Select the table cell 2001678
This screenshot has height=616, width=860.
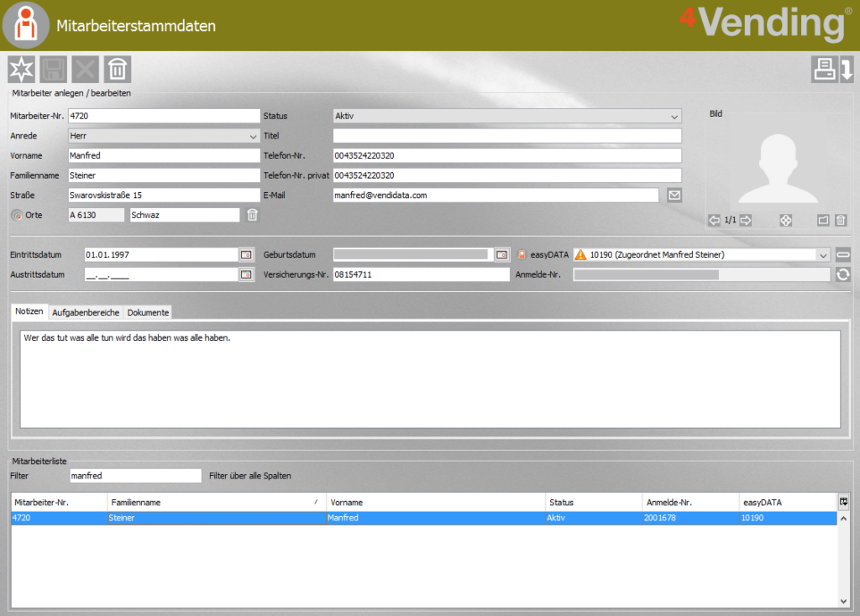click(691, 518)
